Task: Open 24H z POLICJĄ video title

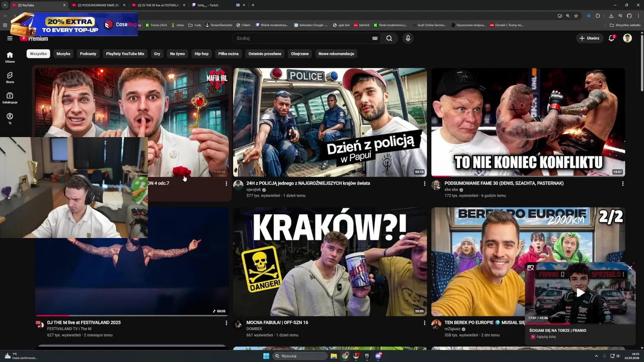Action: (308, 184)
